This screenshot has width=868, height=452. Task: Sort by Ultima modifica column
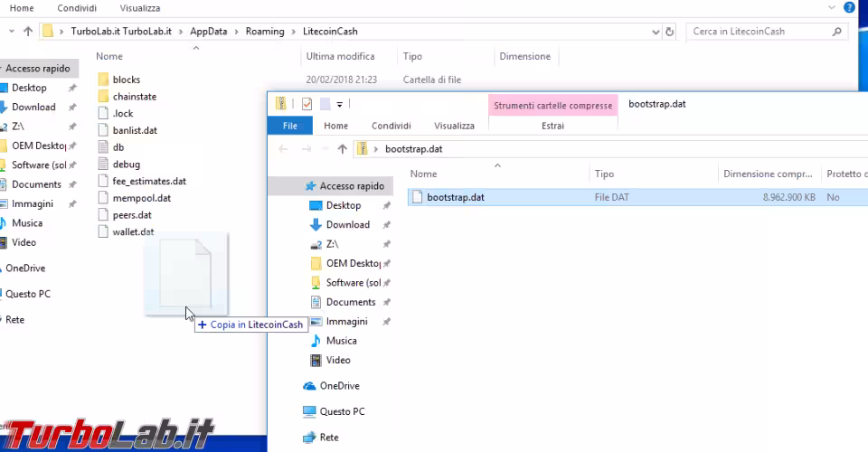(x=341, y=56)
